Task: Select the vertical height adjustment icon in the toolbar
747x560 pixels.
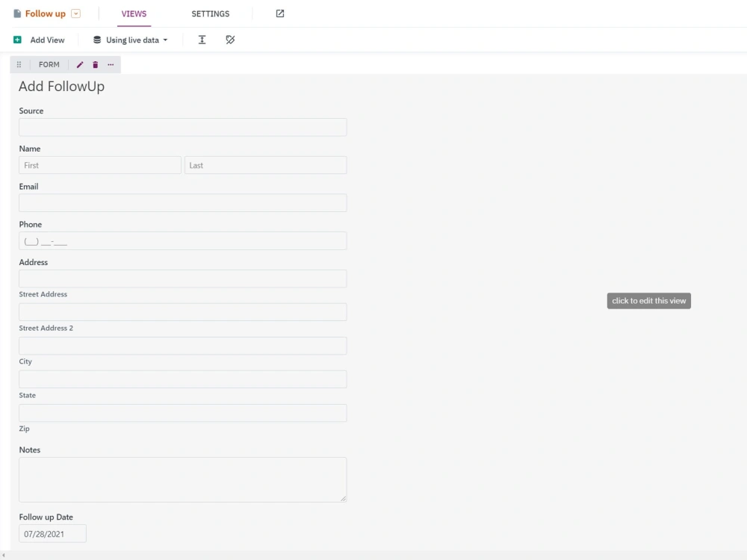Action: pyautogui.click(x=202, y=39)
